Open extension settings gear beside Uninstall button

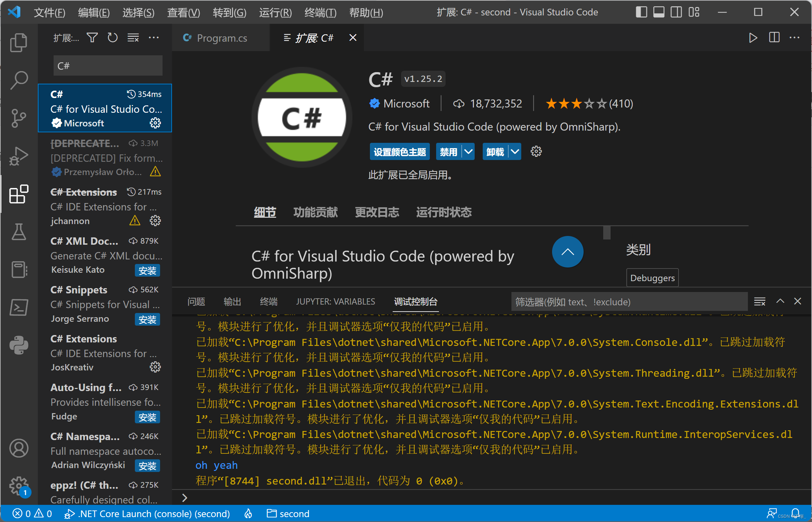536,152
